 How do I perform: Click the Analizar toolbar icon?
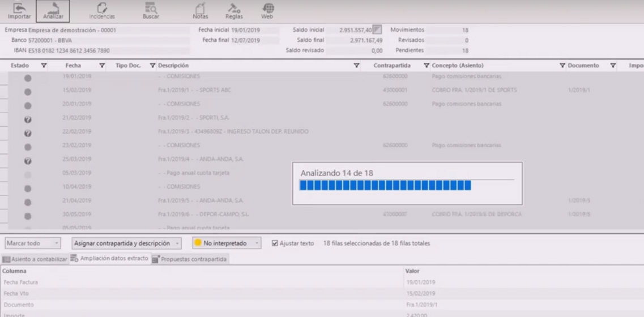(x=53, y=11)
